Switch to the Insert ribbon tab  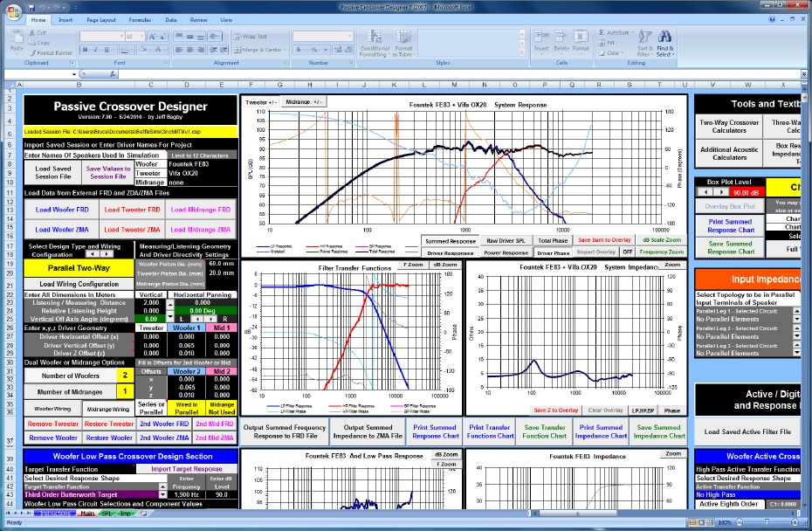[x=65, y=20]
